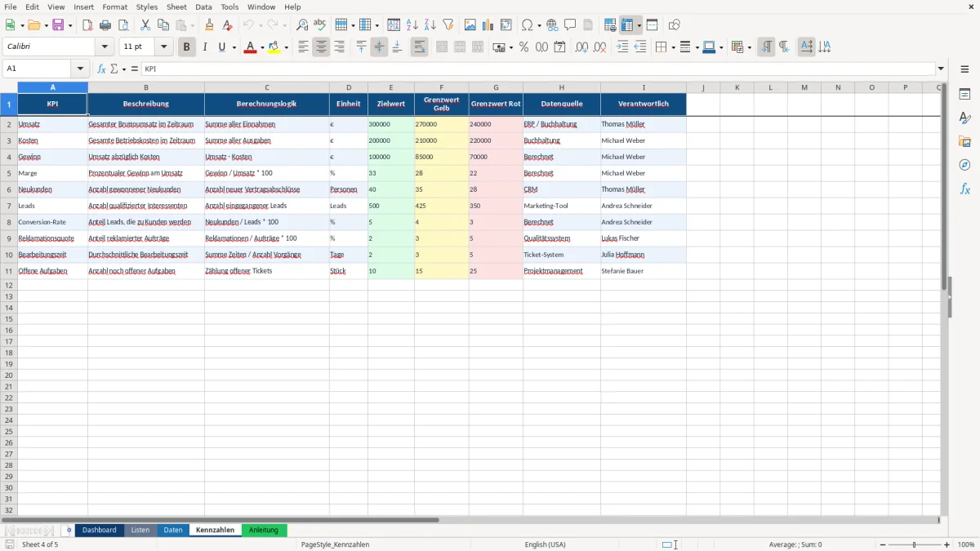
Task: Open the Sort dialog icon
Action: pyautogui.click(x=394, y=25)
